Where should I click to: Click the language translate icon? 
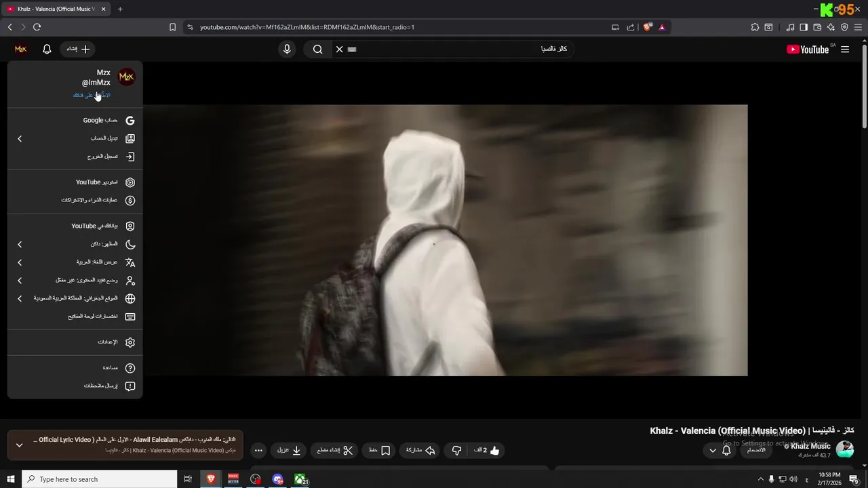point(130,262)
